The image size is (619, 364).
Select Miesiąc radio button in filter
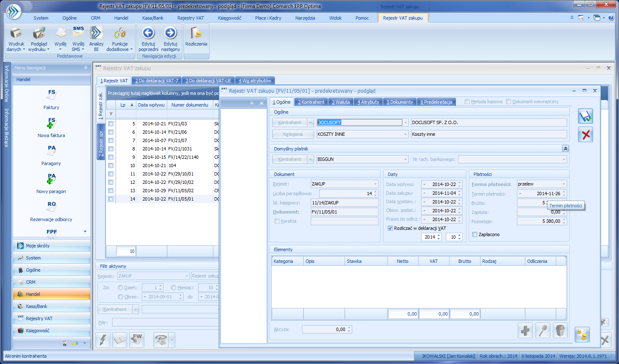174,288
